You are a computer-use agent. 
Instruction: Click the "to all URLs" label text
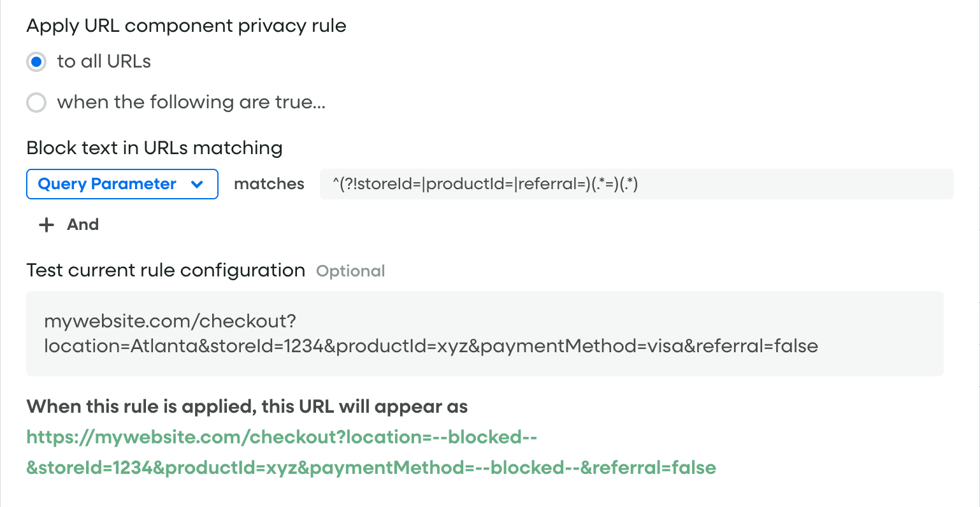(x=104, y=62)
